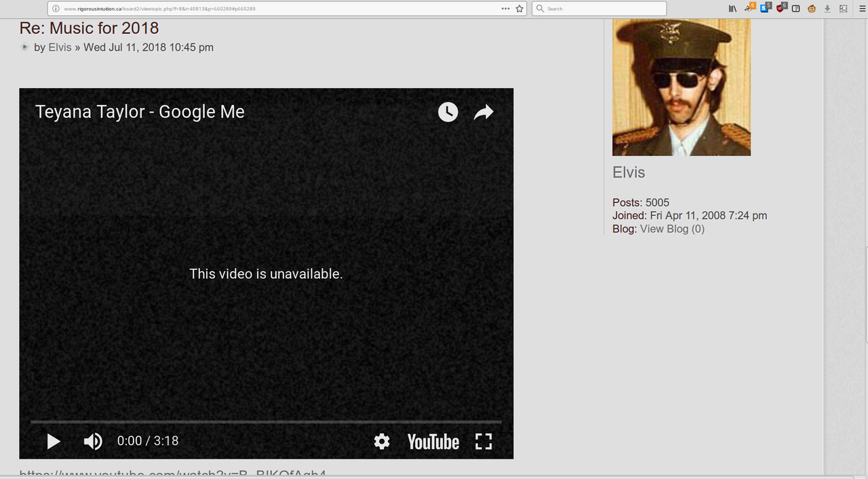Click the Watch Later clock icon
The height and width of the screenshot is (479, 868).
(448, 112)
